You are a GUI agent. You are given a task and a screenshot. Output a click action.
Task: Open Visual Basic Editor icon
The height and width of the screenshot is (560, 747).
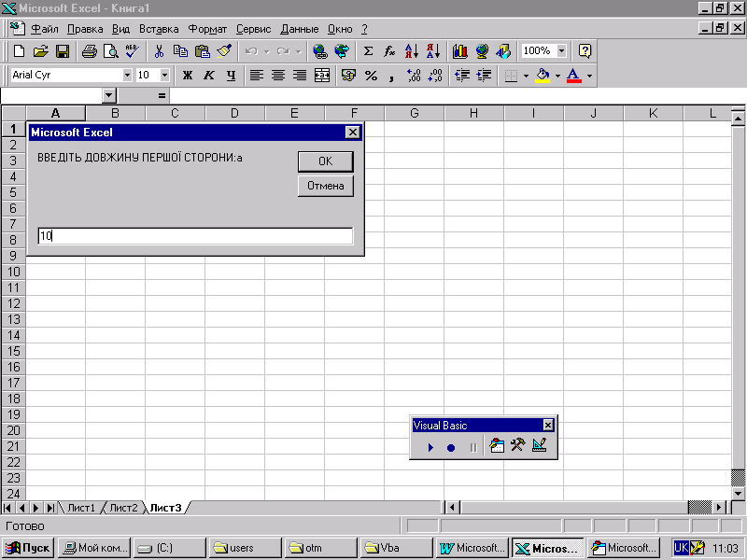pos(497,446)
